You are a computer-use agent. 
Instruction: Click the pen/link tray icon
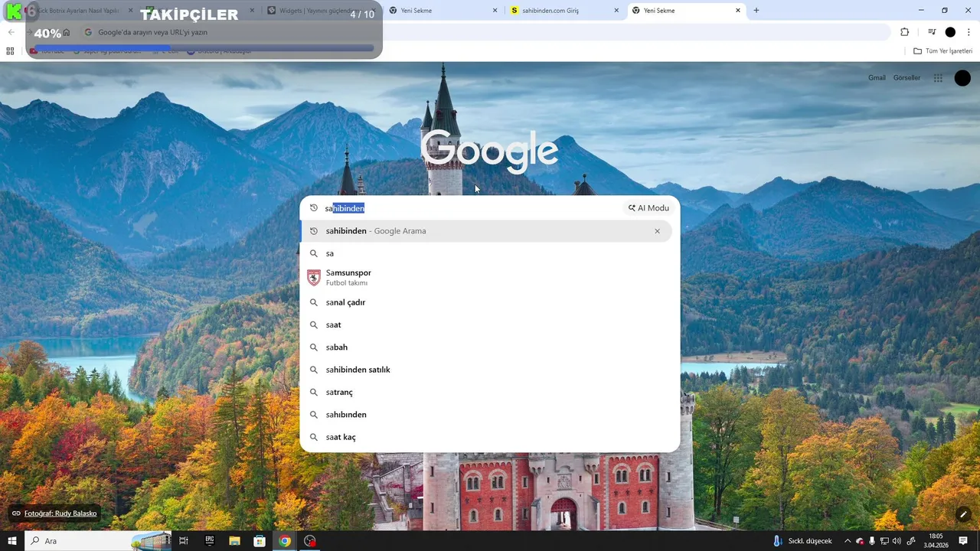point(911,541)
